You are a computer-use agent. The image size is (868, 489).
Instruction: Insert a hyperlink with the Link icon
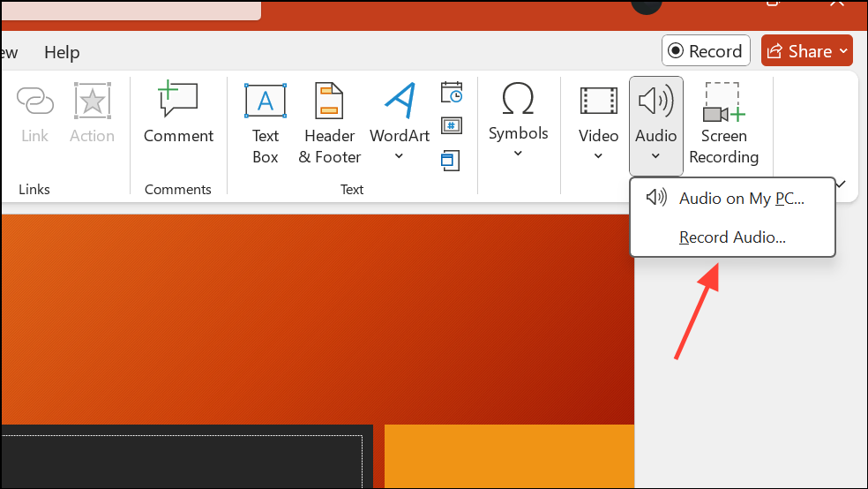click(35, 101)
